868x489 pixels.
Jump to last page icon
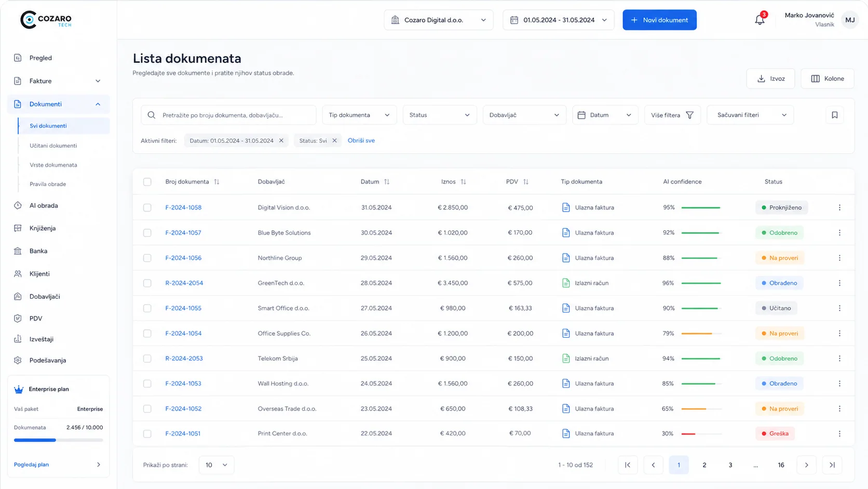click(832, 465)
